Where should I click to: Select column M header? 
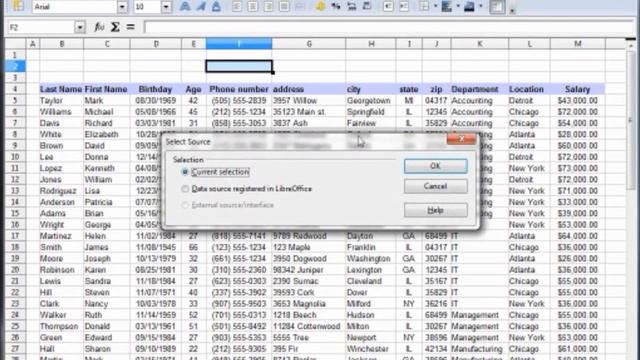(x=578, y=44)
